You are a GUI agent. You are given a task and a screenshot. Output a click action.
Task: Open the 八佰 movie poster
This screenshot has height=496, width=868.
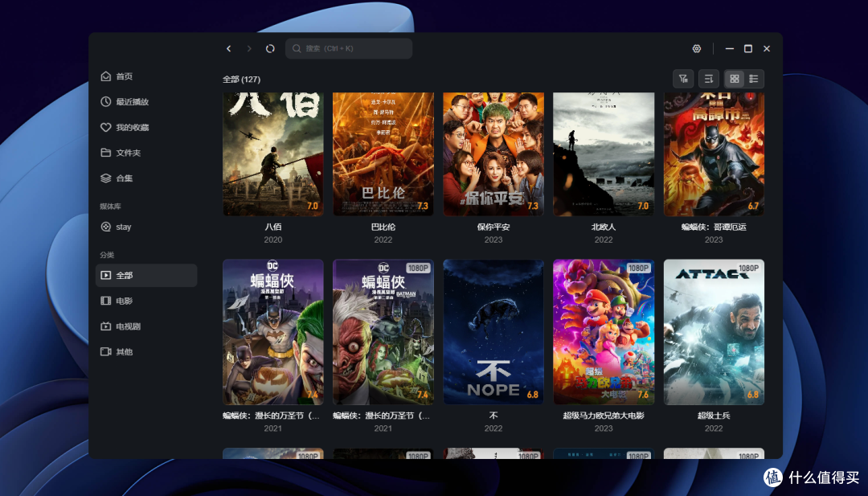click(x=273, y=154)
